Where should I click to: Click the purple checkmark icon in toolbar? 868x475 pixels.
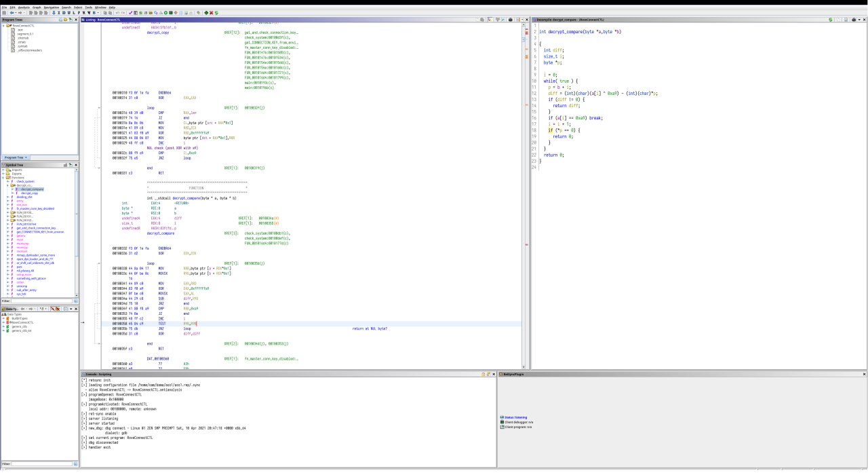(130, 12)
